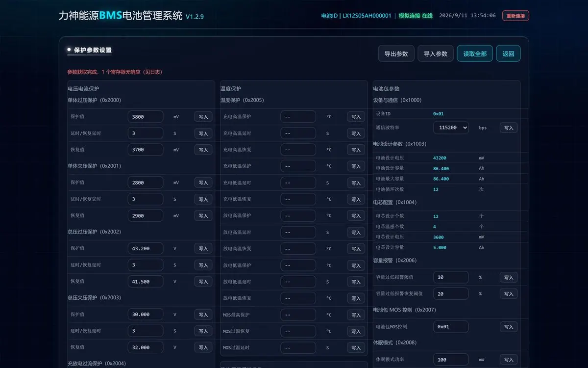Screen dimensions: 588x368
Task: Click battery ID text LX12S05AH000001
Action: coord(367,16)
